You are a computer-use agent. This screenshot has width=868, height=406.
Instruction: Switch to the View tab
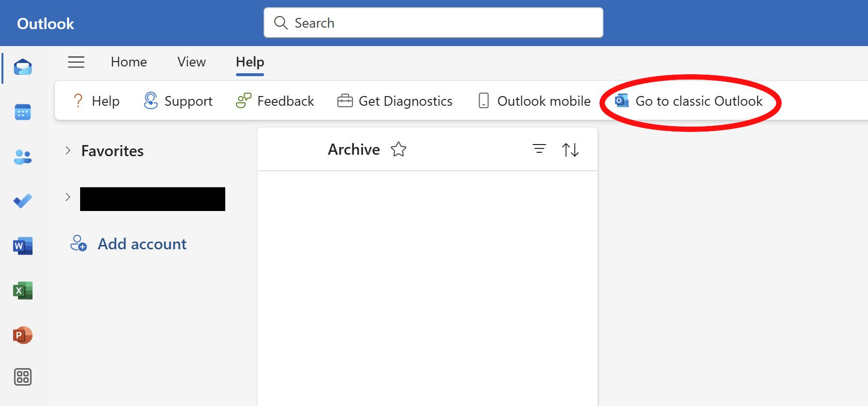tap(191, 62)
